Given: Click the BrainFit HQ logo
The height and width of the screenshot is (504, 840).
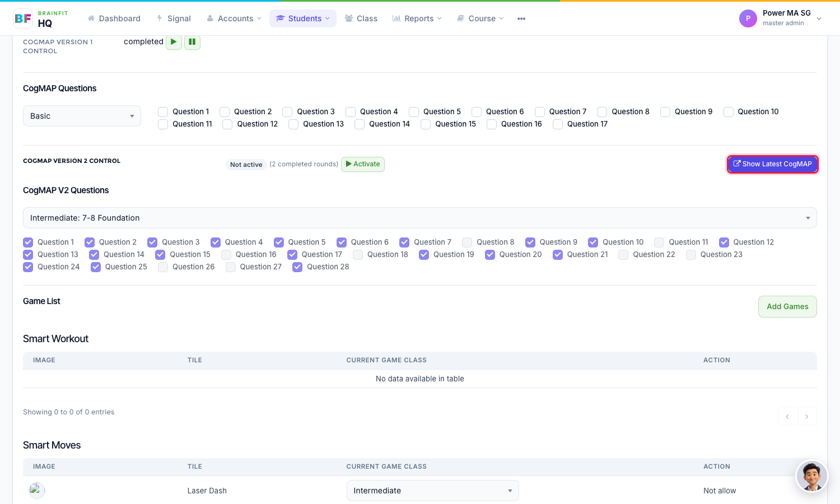Looking at the screenshot, I should point(40,18).
